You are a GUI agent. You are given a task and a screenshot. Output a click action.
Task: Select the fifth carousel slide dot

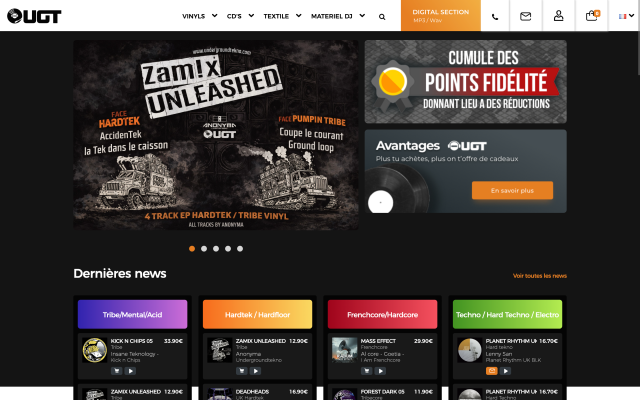point(240,249)
